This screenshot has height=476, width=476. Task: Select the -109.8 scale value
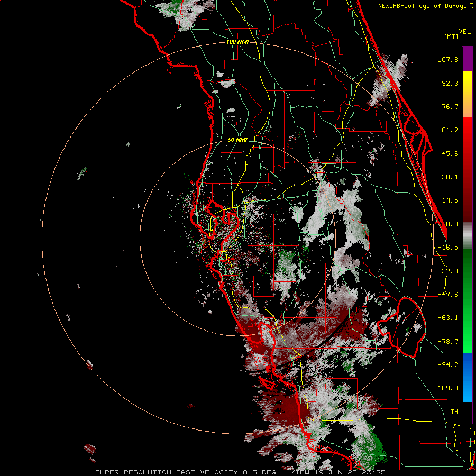pos(446,388)
